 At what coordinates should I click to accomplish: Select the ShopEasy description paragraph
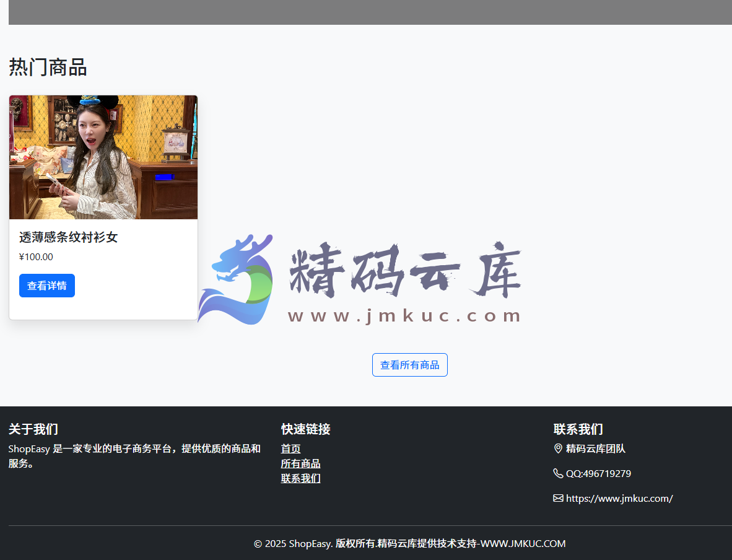coord(134,456)
